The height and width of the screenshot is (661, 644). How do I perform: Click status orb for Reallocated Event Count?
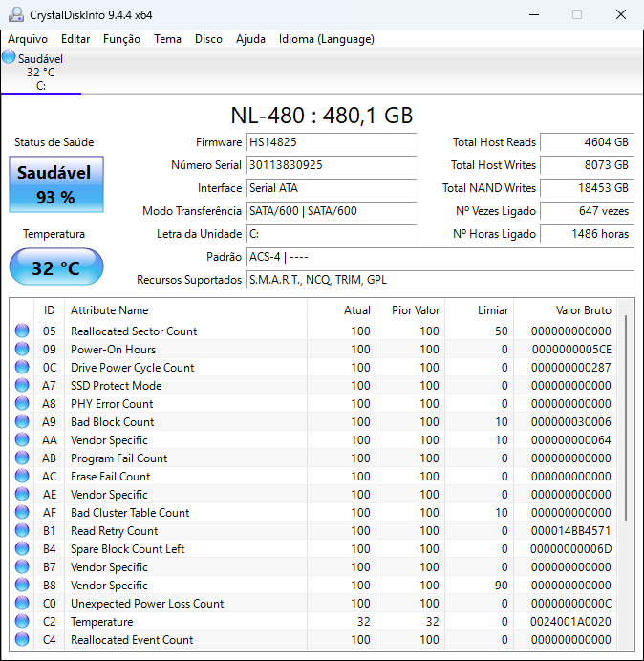[x=22, y=639]
